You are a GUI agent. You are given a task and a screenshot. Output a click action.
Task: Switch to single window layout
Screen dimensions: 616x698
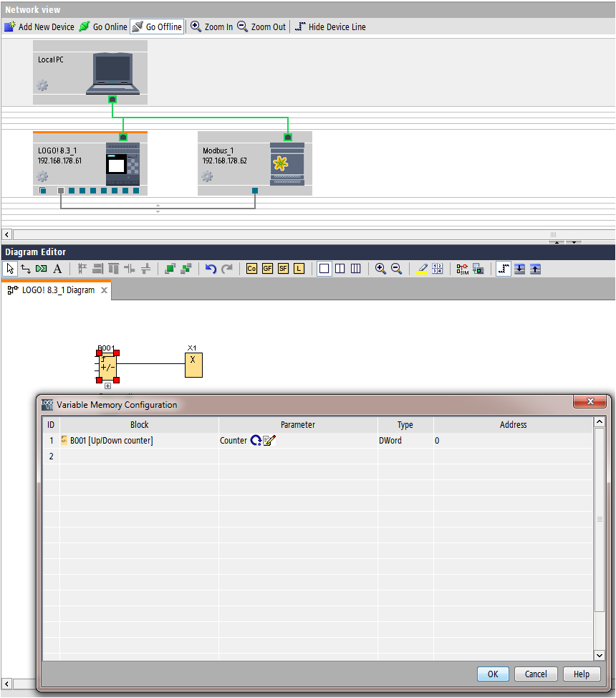point(324,269)
